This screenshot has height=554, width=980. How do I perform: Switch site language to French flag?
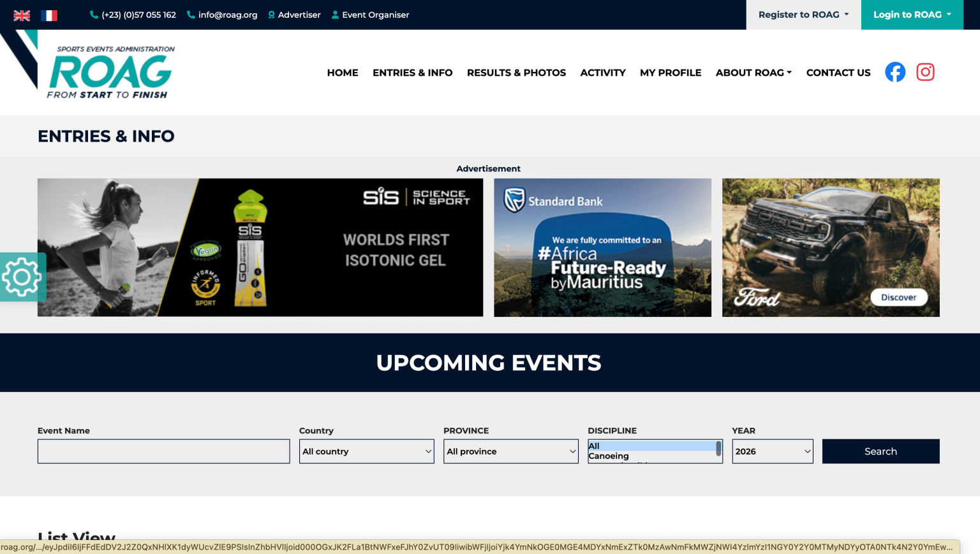point(49,15)
